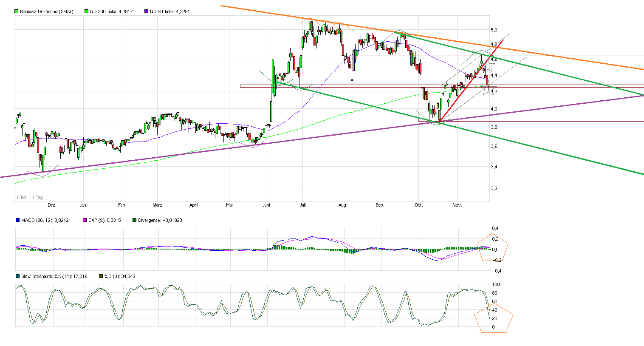This screenshot has width=644, height=346.
Task: Select the März month label on the axis
Action: [157, 205]
